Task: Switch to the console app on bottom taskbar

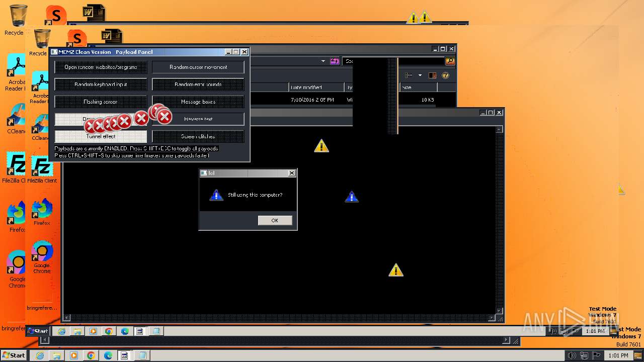Action: [x=125, y=355]
